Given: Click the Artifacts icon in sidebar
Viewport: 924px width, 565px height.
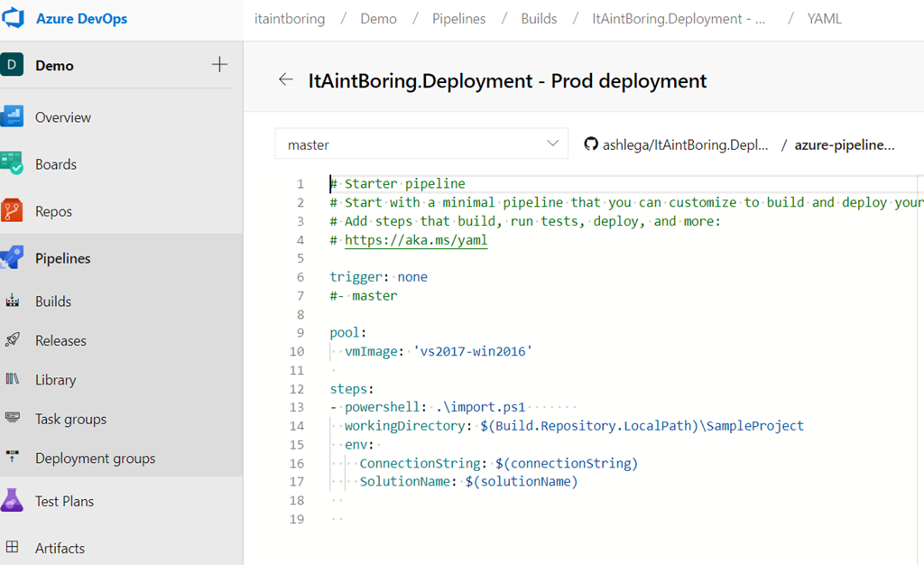Looking at the screenshot, I should pyautogui.click(x=13, y=547).
